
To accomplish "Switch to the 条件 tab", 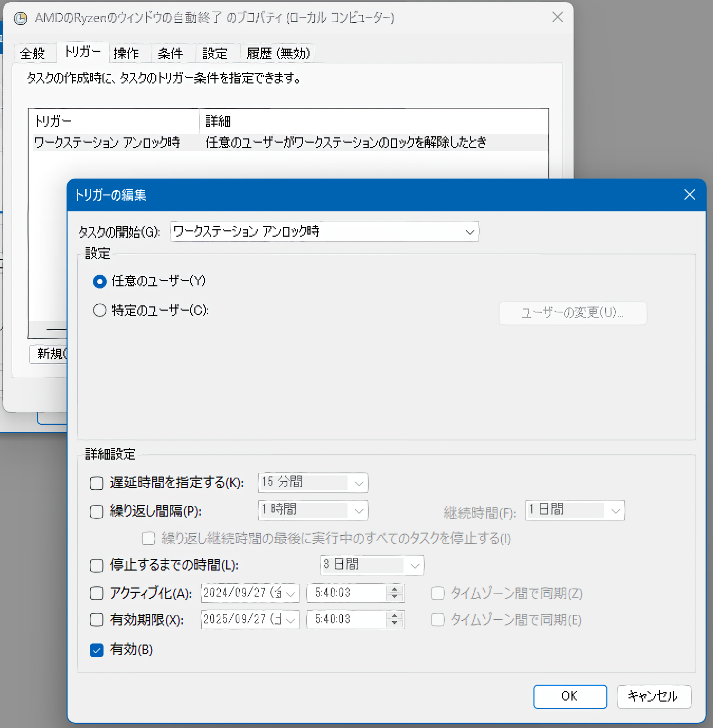I will [x=172, y=53].
